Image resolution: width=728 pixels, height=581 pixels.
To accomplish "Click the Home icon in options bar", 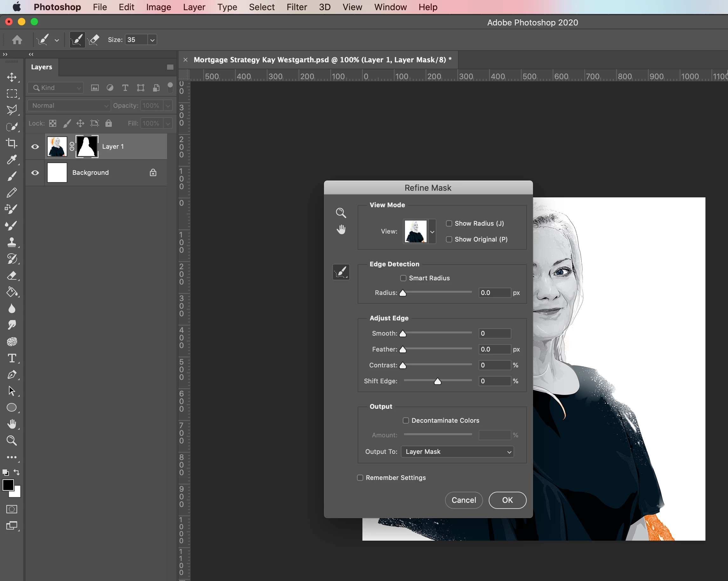I will 17,40.
